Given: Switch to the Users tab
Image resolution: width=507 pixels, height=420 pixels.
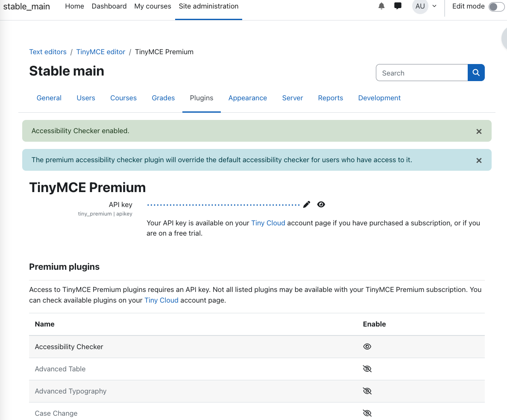Looking at the screenshot, I should coord(86,98).
